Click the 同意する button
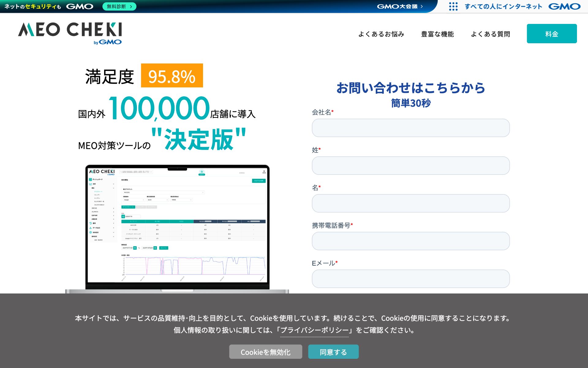This screenshot has width=588, height=368. [x=333, y=352]
